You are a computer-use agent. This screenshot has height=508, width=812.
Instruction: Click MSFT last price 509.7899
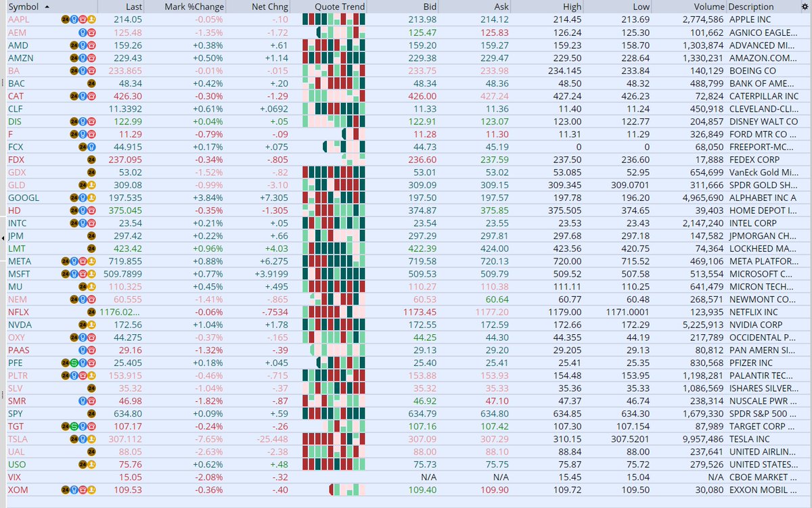[x=123, y=274]
